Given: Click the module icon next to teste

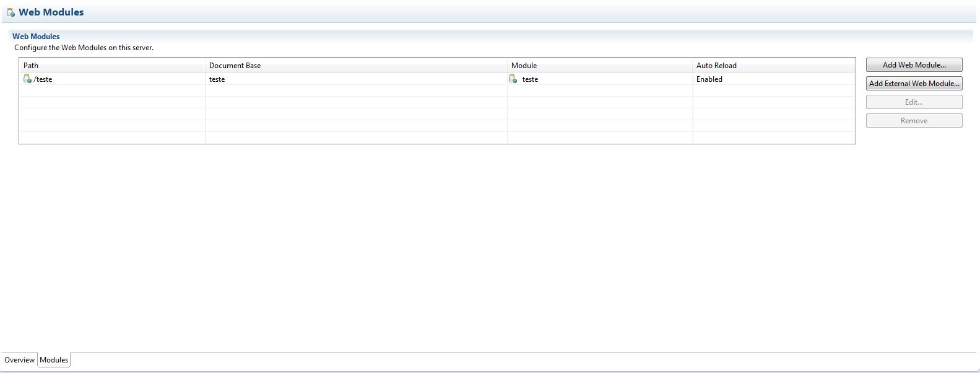Looking at the screenshot, I should (513, 79).
